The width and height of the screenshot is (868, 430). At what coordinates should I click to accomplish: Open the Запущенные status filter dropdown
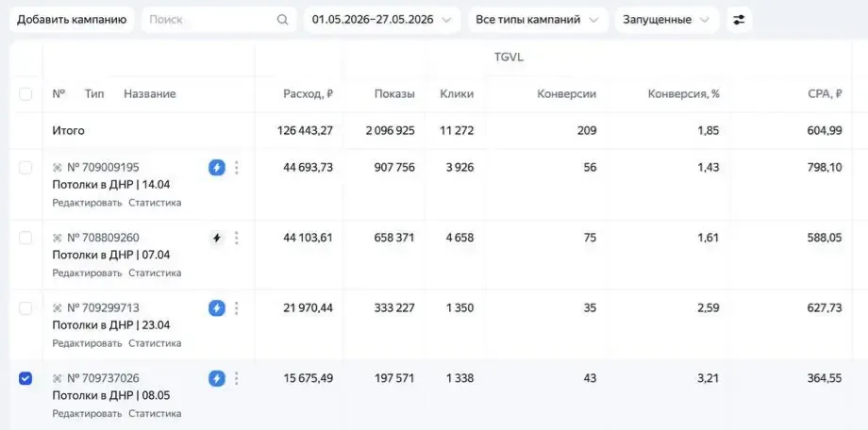666,20
